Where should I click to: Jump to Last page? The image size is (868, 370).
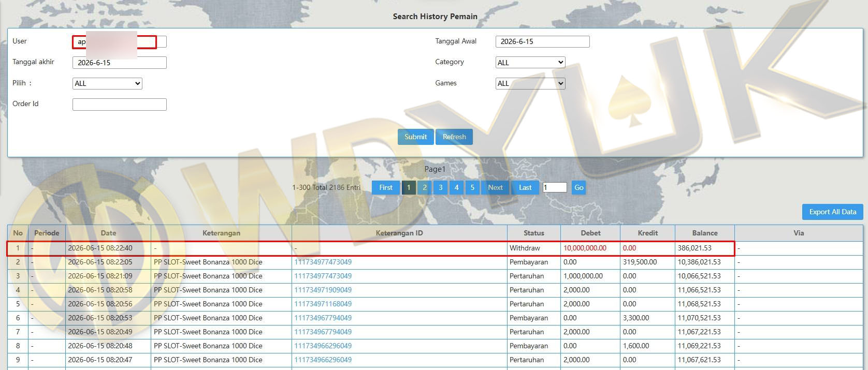click(525, 187)
